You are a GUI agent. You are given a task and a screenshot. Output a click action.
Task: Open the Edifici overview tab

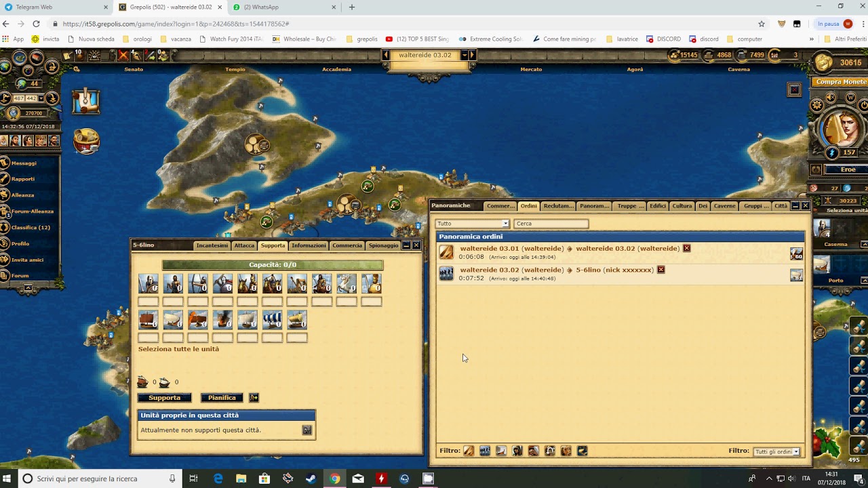click(x=658, y=206)
